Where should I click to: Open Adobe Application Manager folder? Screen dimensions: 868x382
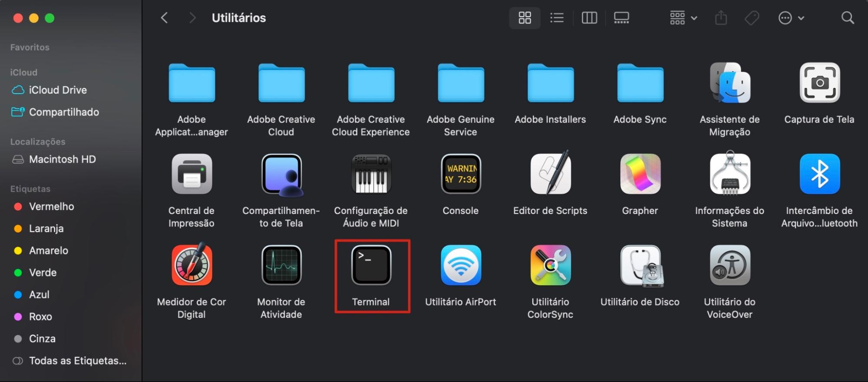(191, 83)
